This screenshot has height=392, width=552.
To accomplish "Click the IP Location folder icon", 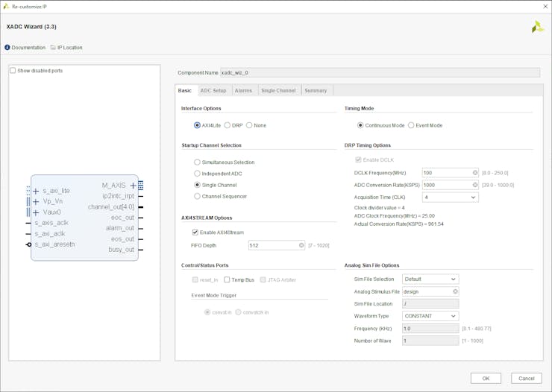I will [x=53, y=48].
